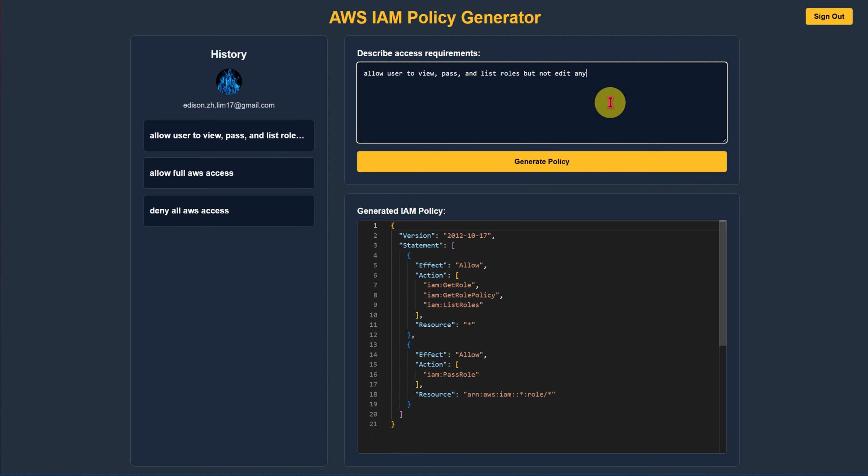The image size is (868, 476).
Task: Click line number 1 in the code panel
Action: click(x=375, y=225)
